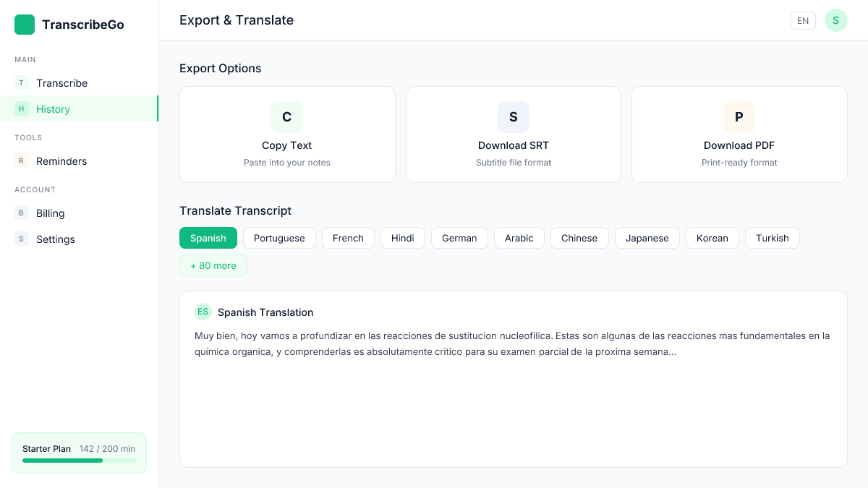Select the Transcribe tool icon in sidebar
This screenshot has width=868, height=488.
tap(21, 83)
